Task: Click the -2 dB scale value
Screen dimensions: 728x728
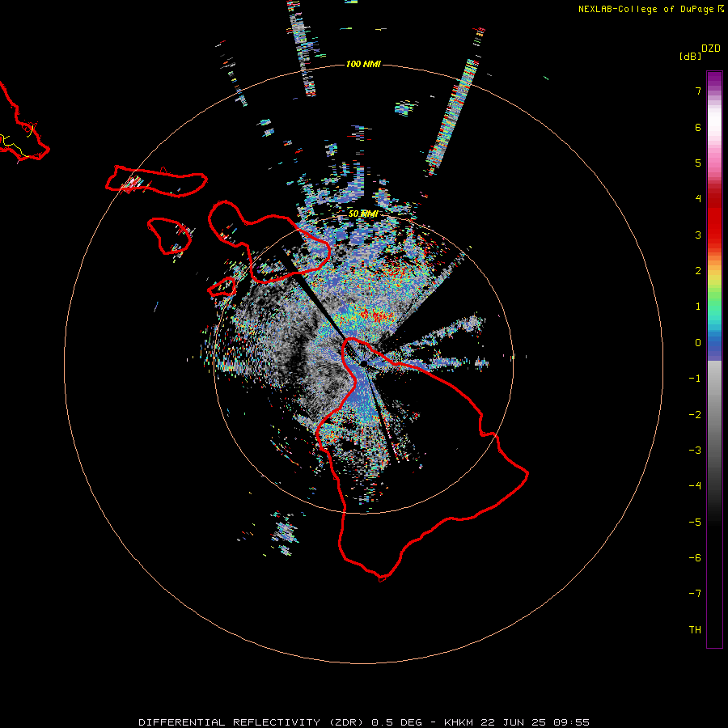Action: 695,415
